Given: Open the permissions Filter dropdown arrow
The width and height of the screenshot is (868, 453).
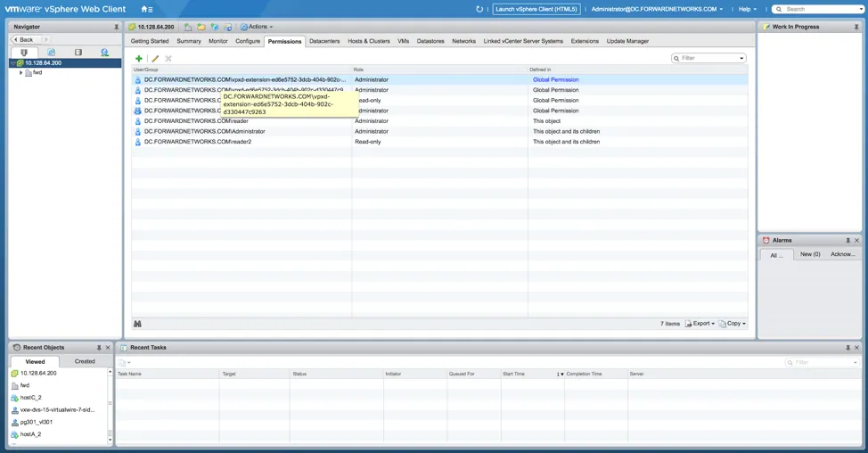Looking at the screenshot, I should [741, 58].
